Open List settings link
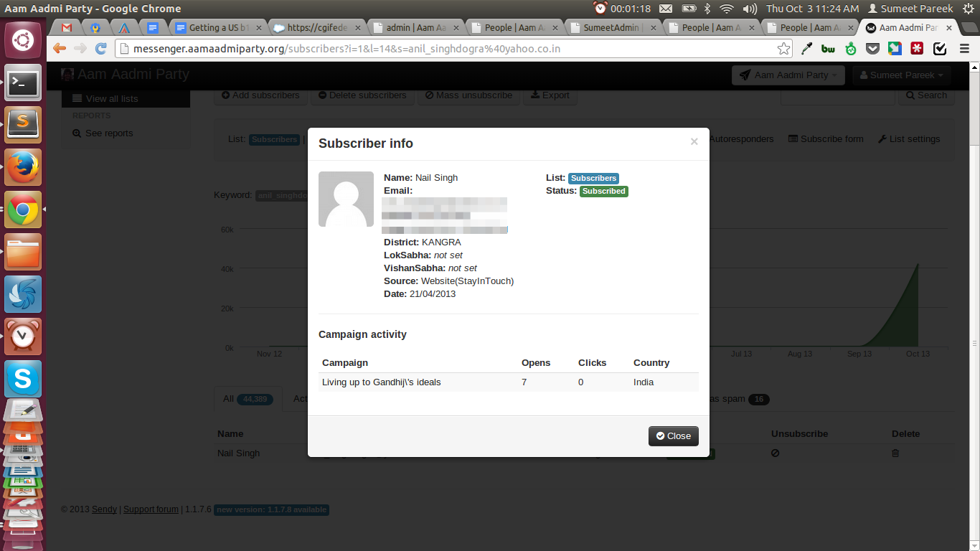This screenshot has width=980, height=551. [x=909, y=139]
